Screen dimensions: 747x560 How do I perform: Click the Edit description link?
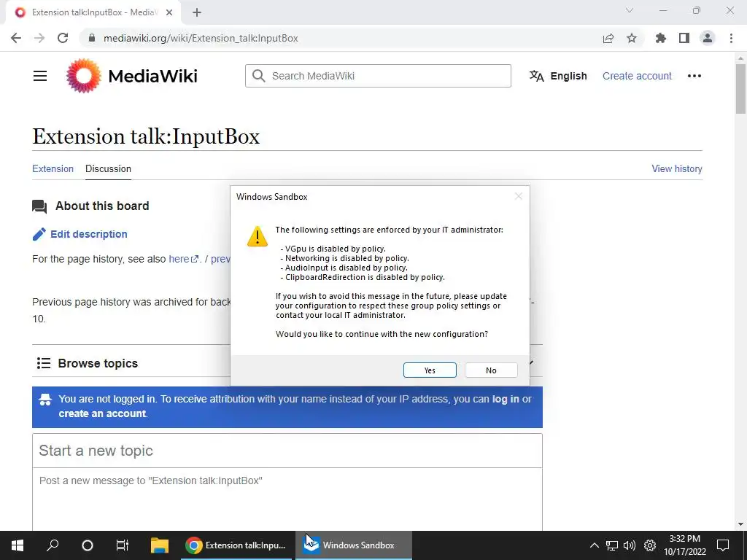[88, 234]
